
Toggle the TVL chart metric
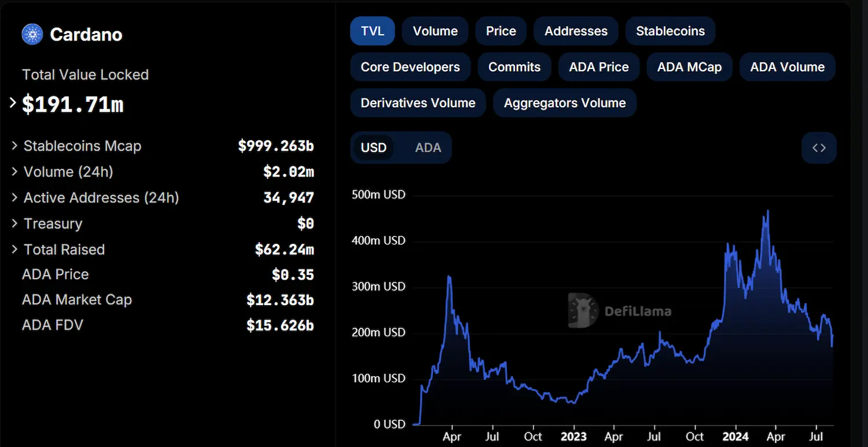[x=372, y=31]
